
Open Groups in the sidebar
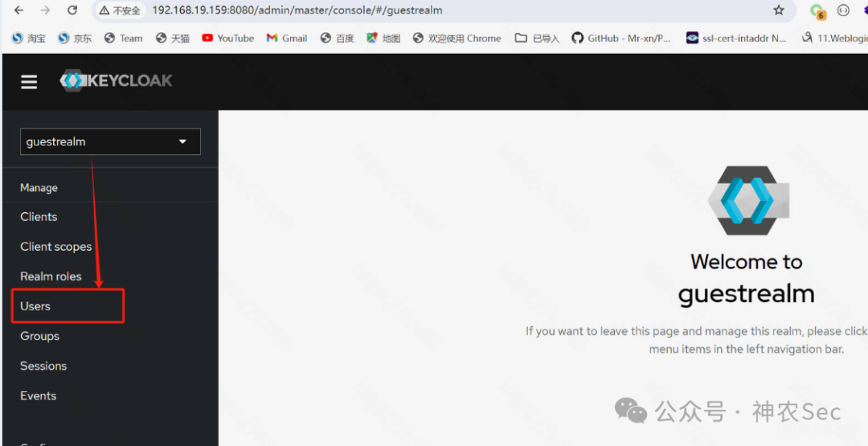coord(40,336)
